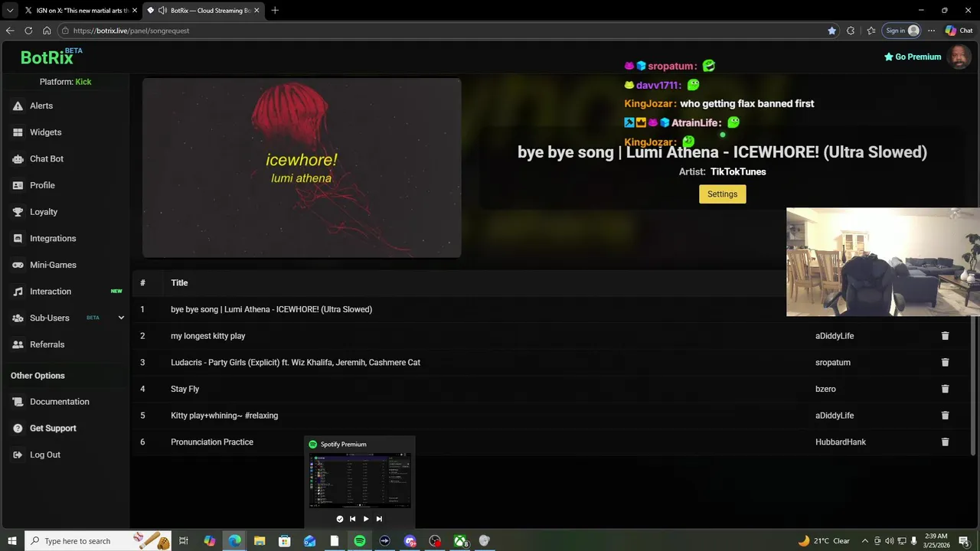Open the Xbox app from taskbar

[460, 541]
